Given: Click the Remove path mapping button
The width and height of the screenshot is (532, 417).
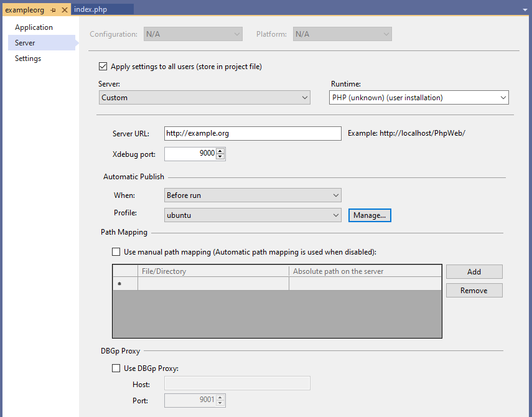Looking at the screenshot, I should (474, 291).
